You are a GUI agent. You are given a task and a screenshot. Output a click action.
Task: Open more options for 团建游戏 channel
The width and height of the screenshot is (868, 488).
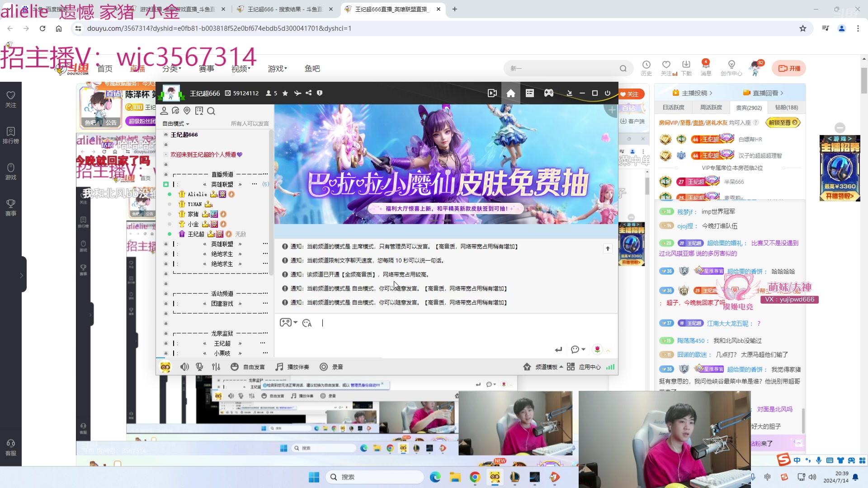click(265, 303)
